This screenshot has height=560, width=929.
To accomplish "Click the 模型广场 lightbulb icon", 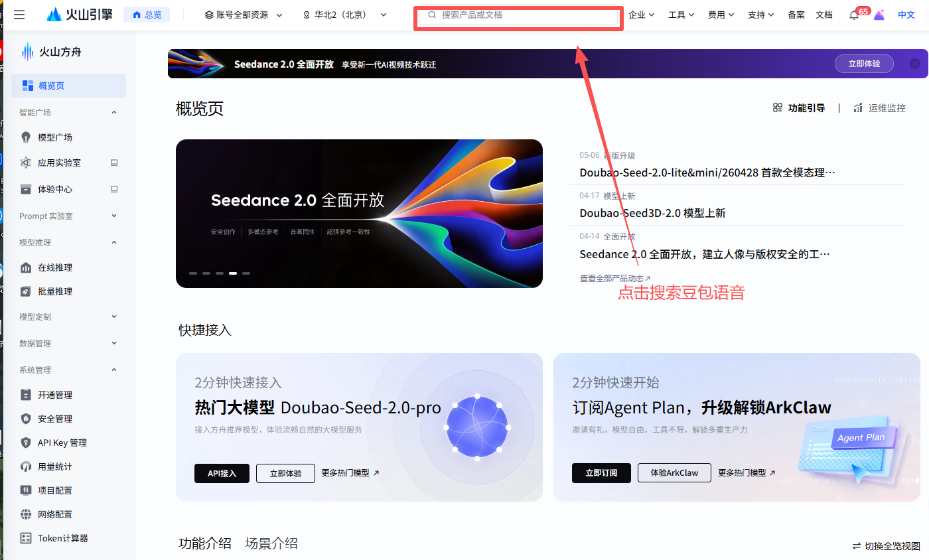I will click(x=26, y=137).
